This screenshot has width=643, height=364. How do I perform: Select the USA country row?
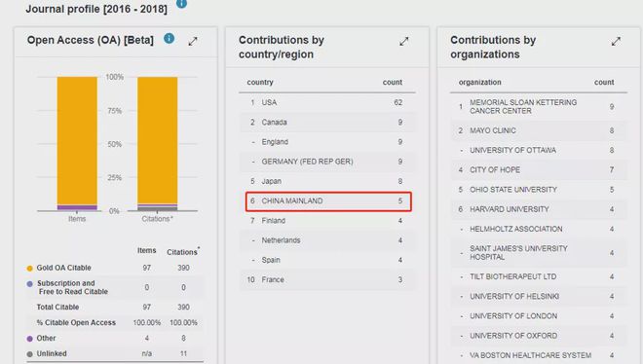point(327,102)
